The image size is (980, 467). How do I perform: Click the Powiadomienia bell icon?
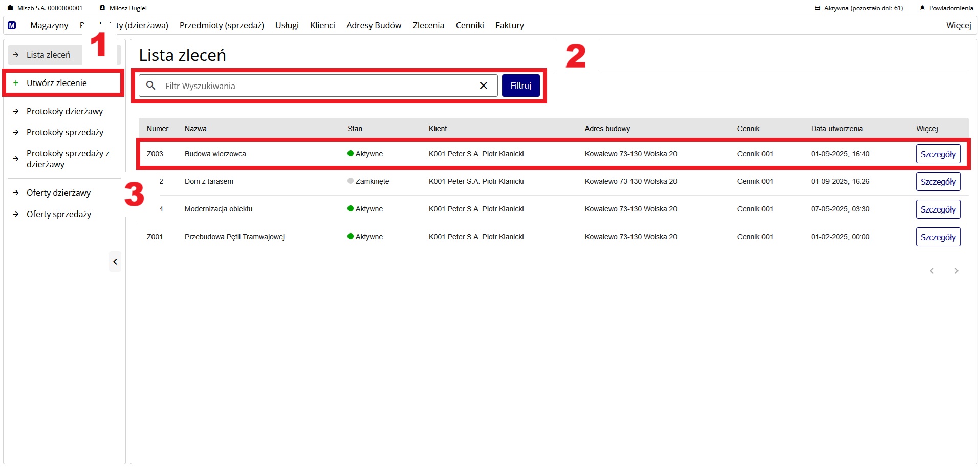pos(922,8)
